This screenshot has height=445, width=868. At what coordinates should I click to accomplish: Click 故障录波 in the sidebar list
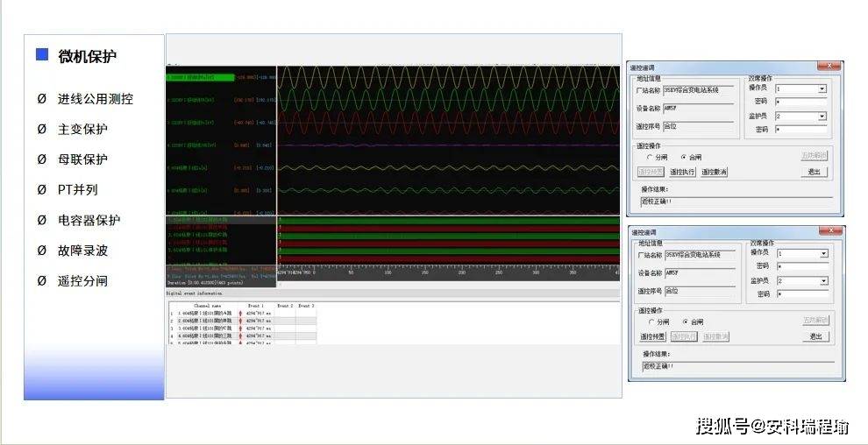click(x=82, y=251)
